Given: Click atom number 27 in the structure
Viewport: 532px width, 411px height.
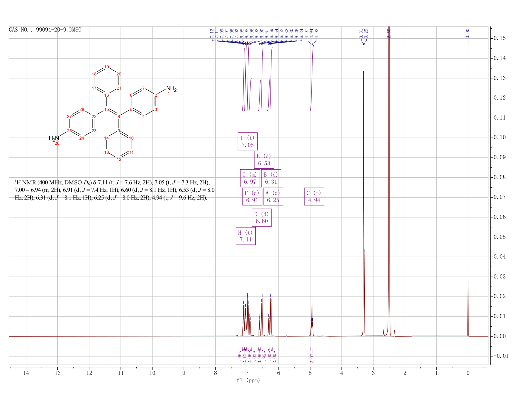Looking at the screenshot, I should 69,116.
